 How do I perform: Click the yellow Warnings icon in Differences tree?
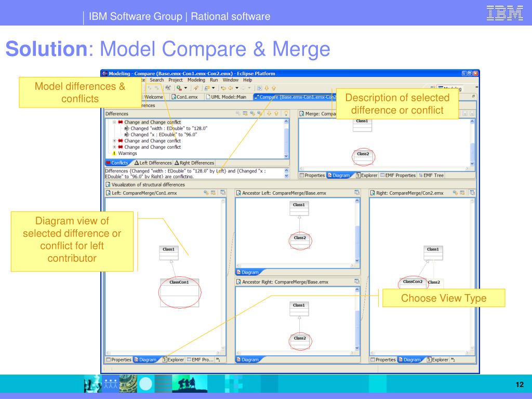(x=114, y=153)
